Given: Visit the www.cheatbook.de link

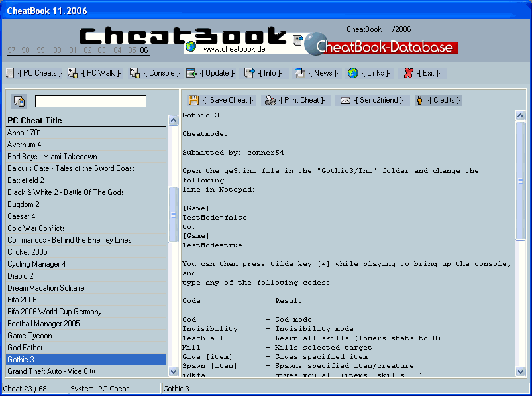Looking at the screenshot, I should click(x=234, y=49).
